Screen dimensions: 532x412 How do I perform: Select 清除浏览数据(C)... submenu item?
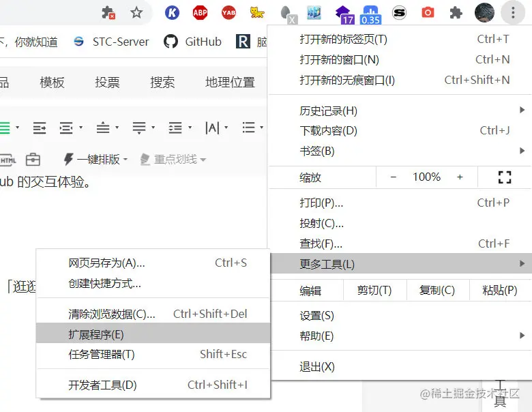[153, 314]
